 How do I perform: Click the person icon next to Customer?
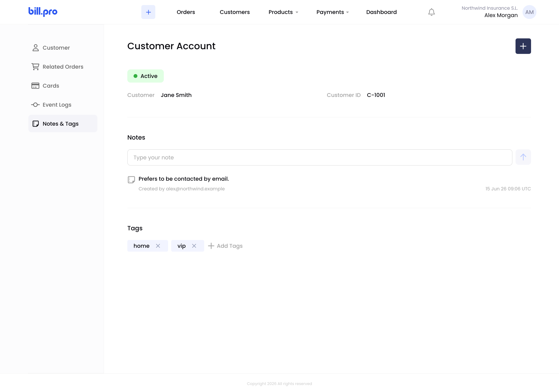coord(36,48)
